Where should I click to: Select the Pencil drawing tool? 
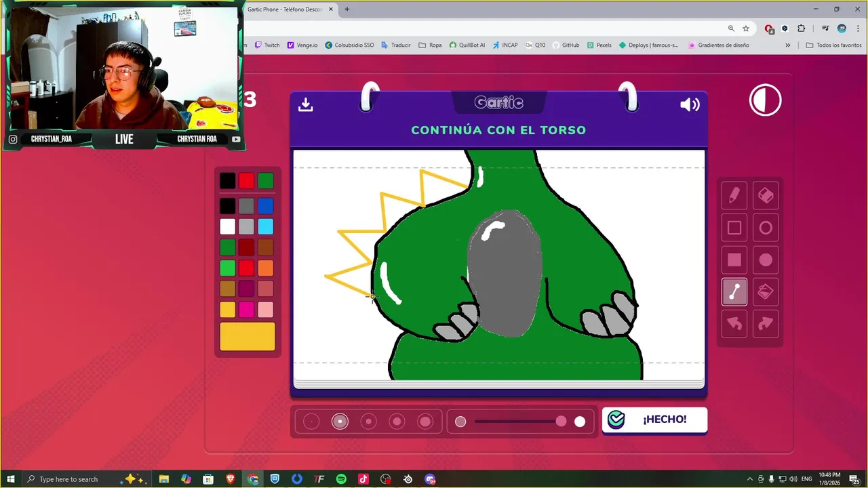734,196
